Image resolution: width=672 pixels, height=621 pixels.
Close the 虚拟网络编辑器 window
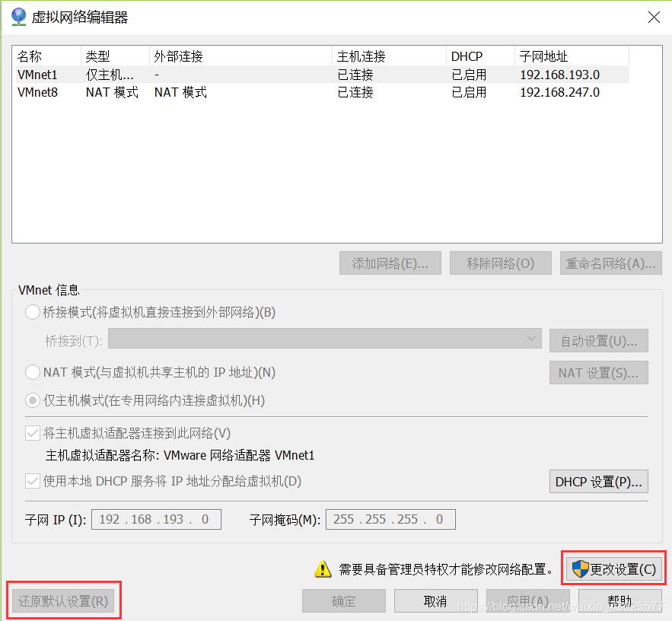coord(654,18)
